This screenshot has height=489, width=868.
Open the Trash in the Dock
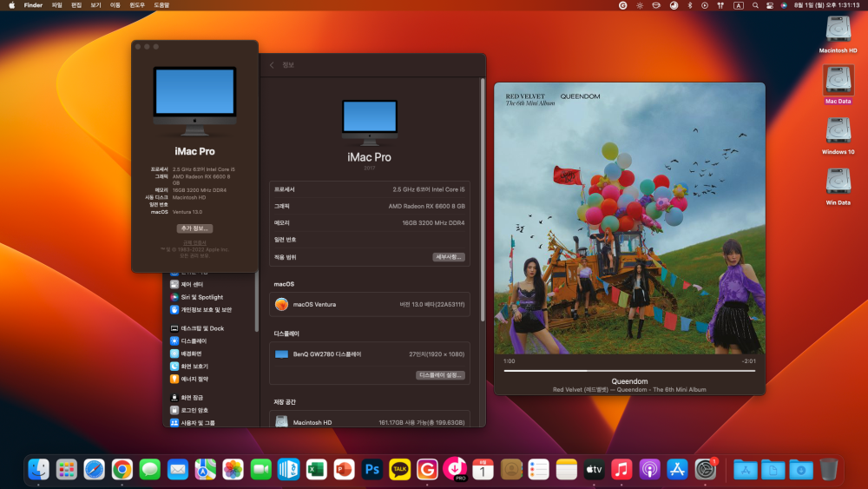click(x=829, y=470)
